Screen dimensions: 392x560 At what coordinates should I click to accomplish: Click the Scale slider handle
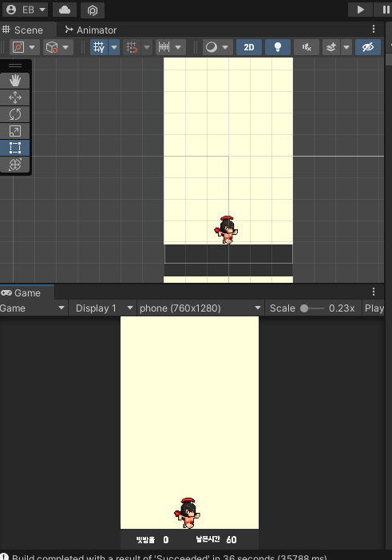click(304, 308)
